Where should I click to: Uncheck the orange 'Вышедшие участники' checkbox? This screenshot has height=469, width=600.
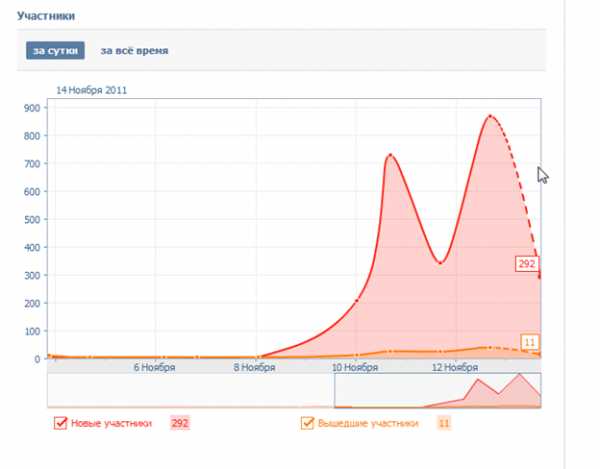point(307,423)
